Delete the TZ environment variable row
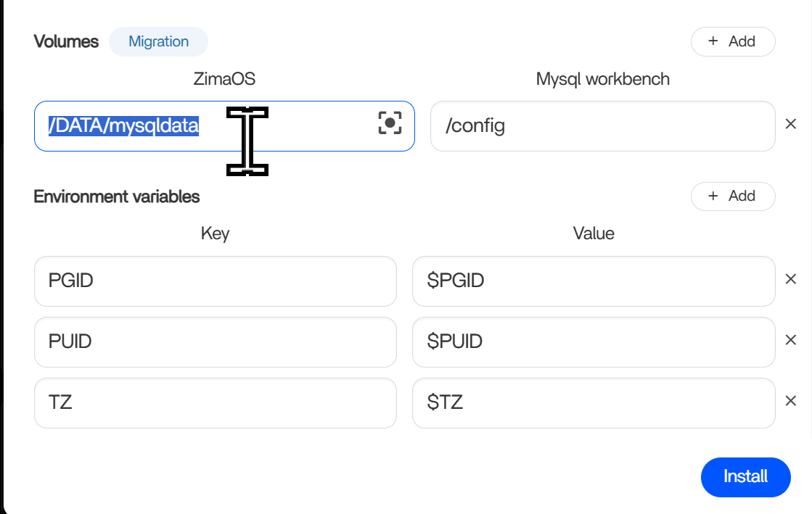The width and height of the screenshot is (812, 514). coord(791,401)
